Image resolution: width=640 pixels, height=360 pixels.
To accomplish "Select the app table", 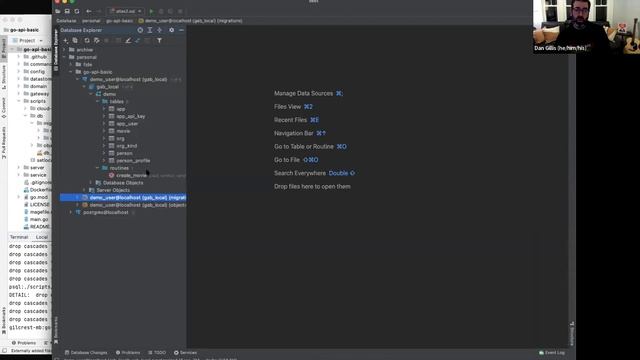I will click(x=121, y=109).
